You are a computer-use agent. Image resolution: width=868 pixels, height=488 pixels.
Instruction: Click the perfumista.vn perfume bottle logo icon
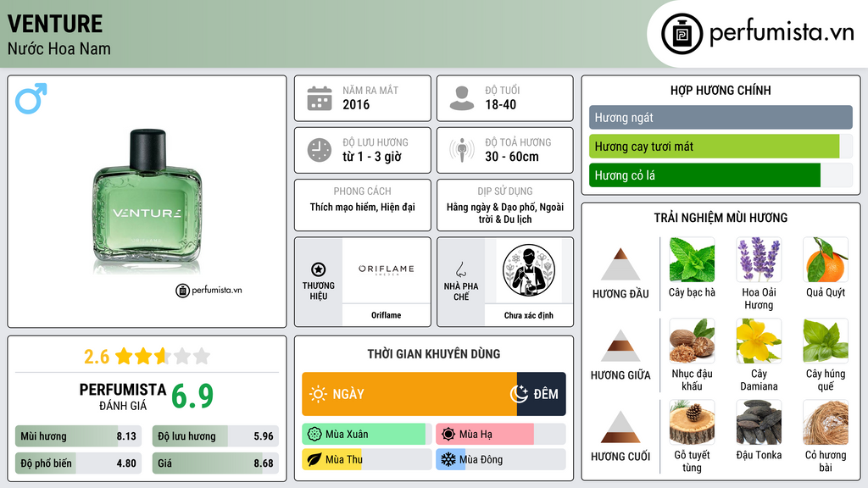click(x=682, y=34)
